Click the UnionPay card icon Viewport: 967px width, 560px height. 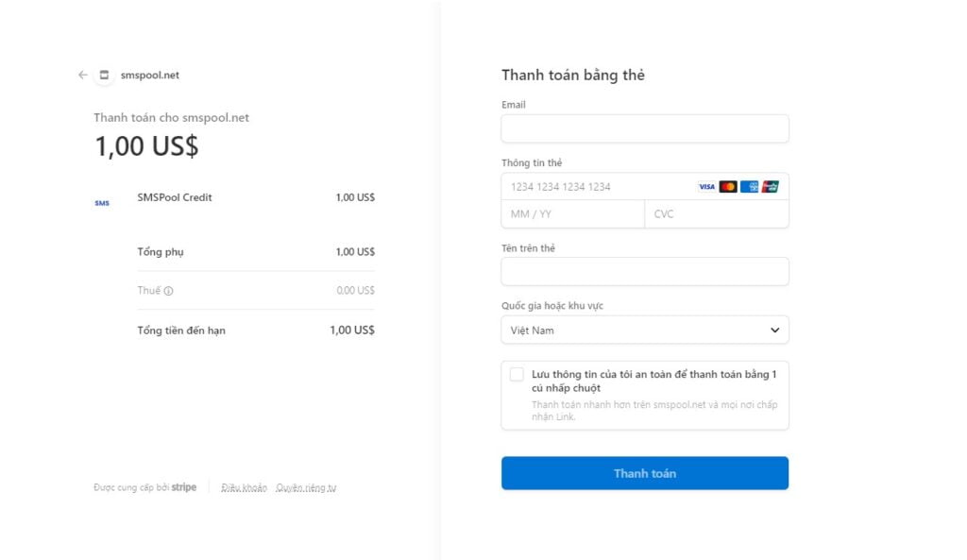771,187
